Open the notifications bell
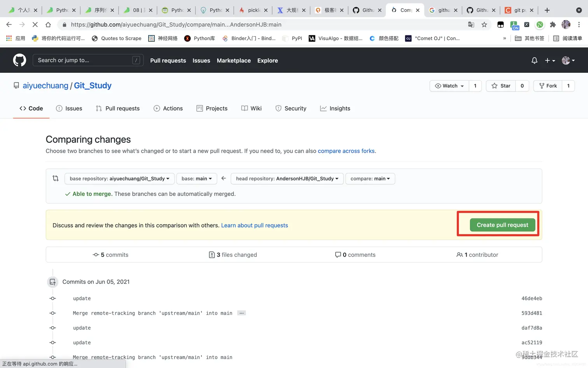 pyautogui.click(x=534, y=60)
